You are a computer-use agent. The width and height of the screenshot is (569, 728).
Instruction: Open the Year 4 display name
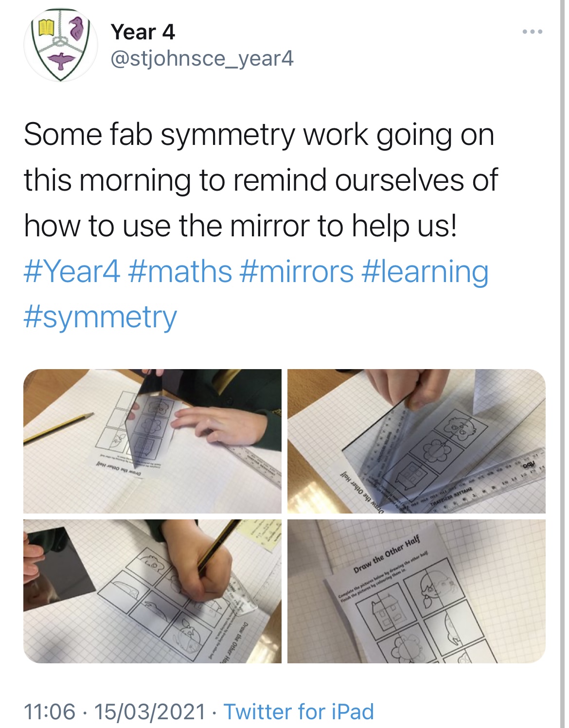[x=142, y=32]
